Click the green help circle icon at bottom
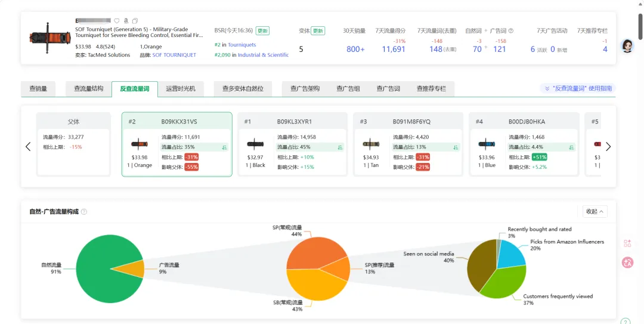 pyautogui.click(x=625, y=322)
